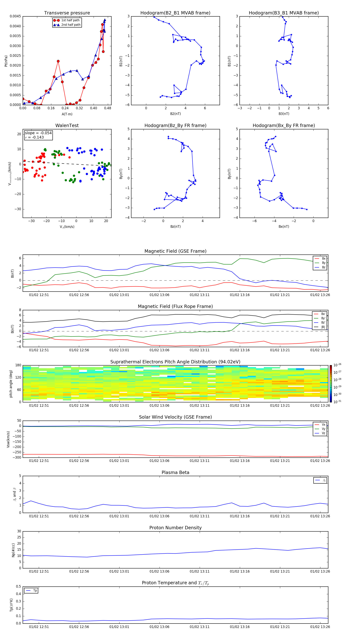Click the "slope = -0.054" annotation
This screenshot has width=351, height=644.
pos(38,133)
